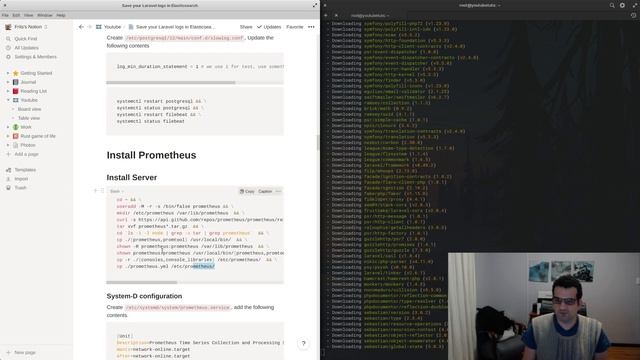The image size is (640, 360).
Task: Click the slowlog.conf file path
Action: click(x=184, y=38)
